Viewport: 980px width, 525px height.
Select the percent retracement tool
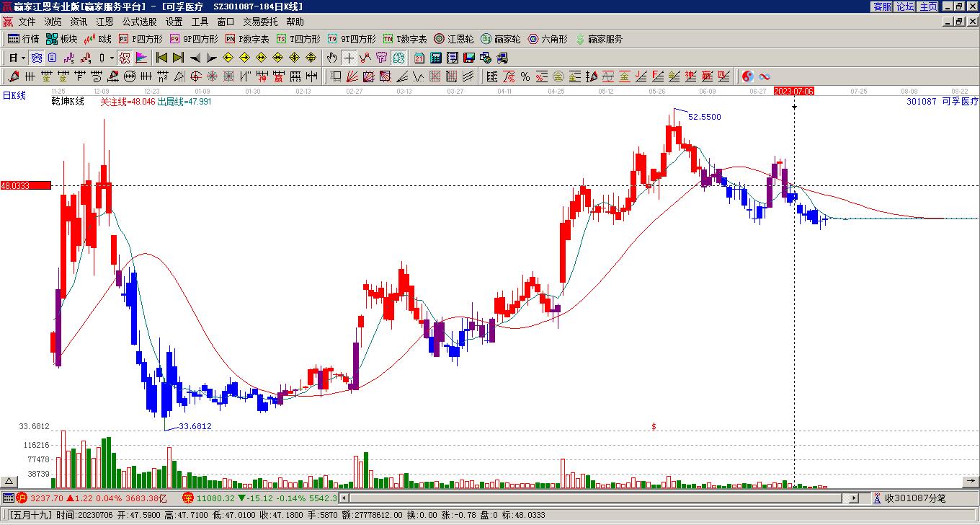tap(525, 76)
